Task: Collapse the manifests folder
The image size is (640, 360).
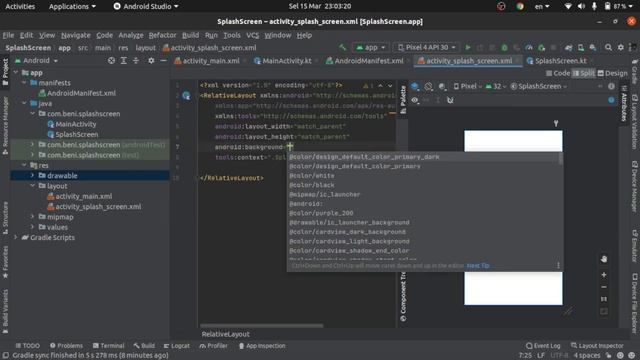Action: click(24, 83)
